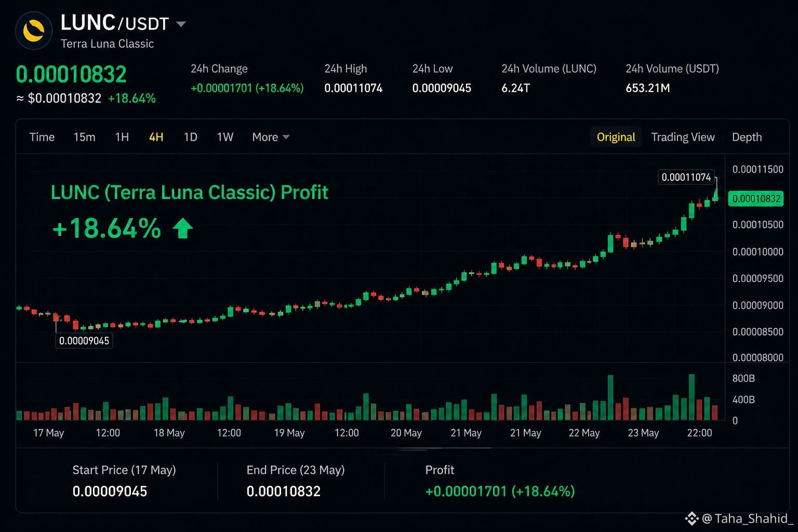Select the Original chart view
Image resolution: width=798 pixels, height=532 pixels.
tap(616, 137)
